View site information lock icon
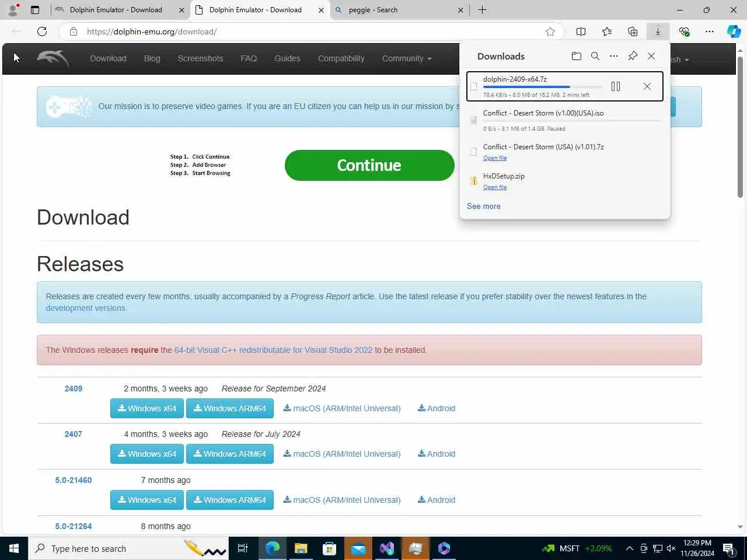The width and height of the screenshot is (747, 560). (74, 32)
